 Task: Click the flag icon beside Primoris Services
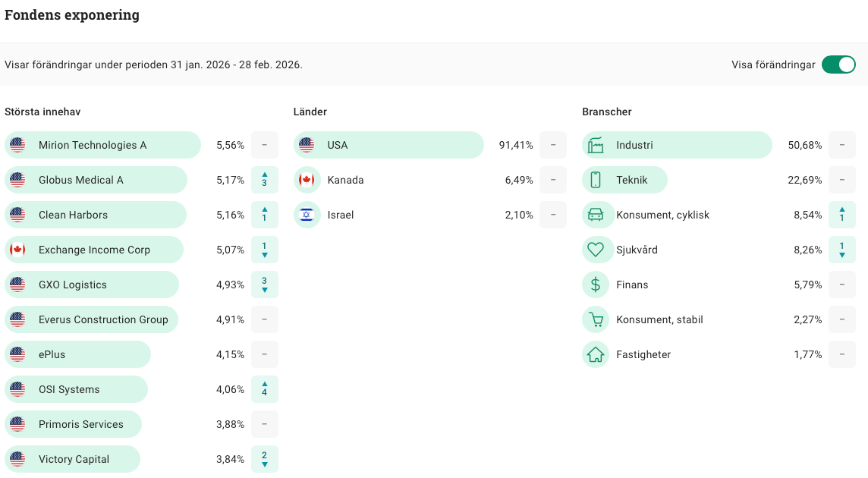click(x=17, y=424)
